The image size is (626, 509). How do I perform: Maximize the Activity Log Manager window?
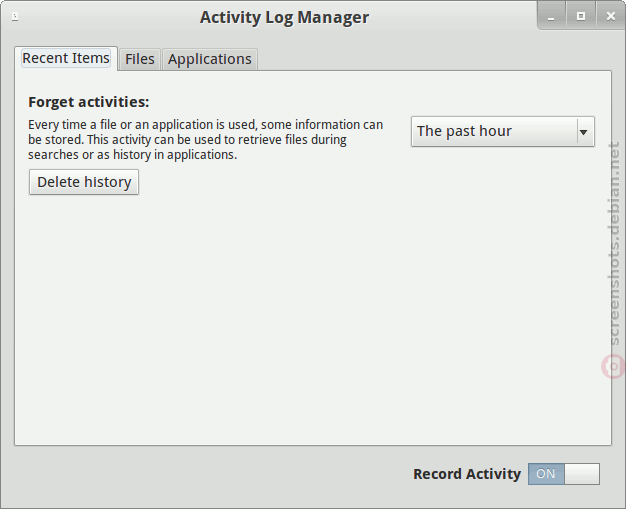click(581, 16)
